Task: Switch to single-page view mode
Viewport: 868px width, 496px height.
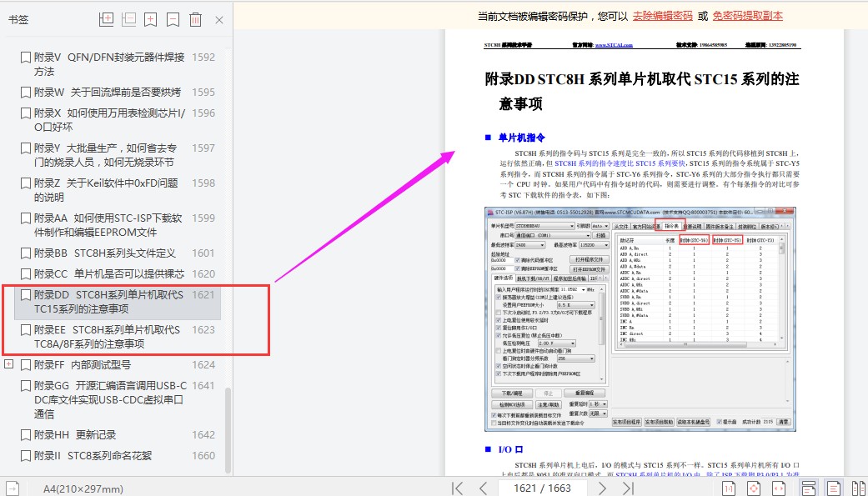Action: coord(834,488)
